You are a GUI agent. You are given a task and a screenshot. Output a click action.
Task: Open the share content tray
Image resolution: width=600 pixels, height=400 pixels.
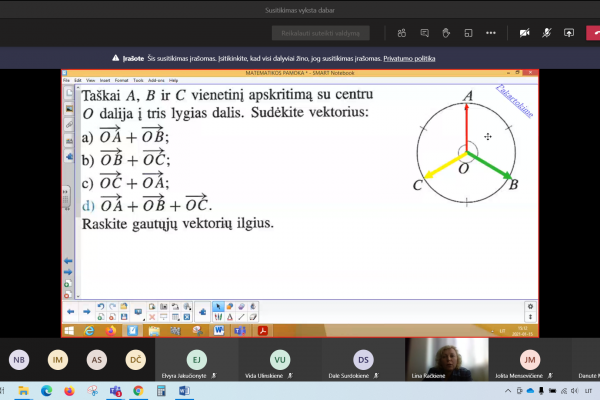click(569, 33)
